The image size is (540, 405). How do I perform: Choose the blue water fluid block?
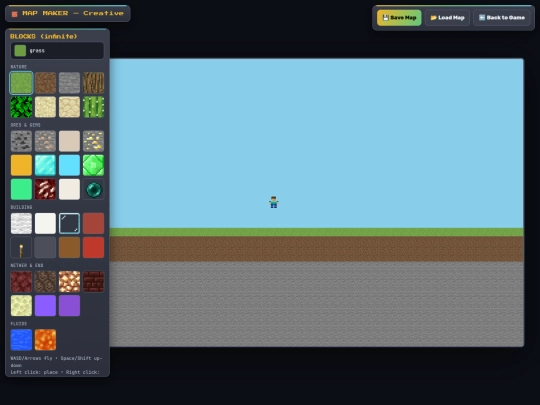[21, 340]
